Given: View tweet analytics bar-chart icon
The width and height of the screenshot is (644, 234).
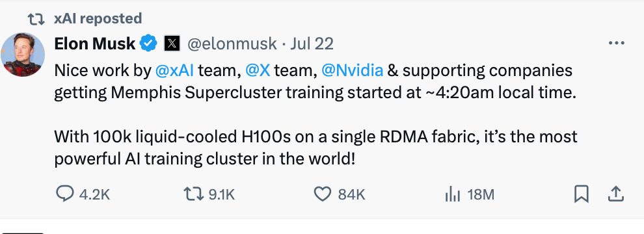Looking at the screenshot, I should (x=453, y=194).
